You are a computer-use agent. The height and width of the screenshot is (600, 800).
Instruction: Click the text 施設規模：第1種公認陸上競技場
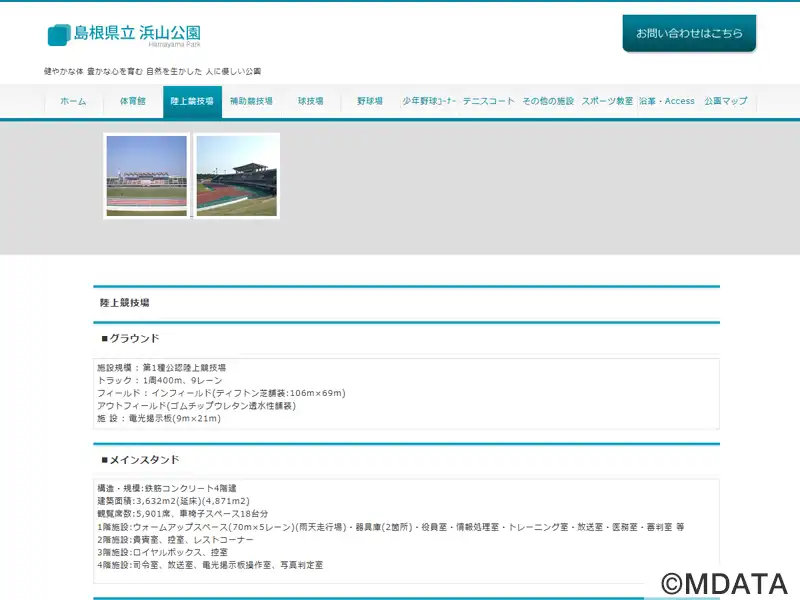tap(161, 367)
